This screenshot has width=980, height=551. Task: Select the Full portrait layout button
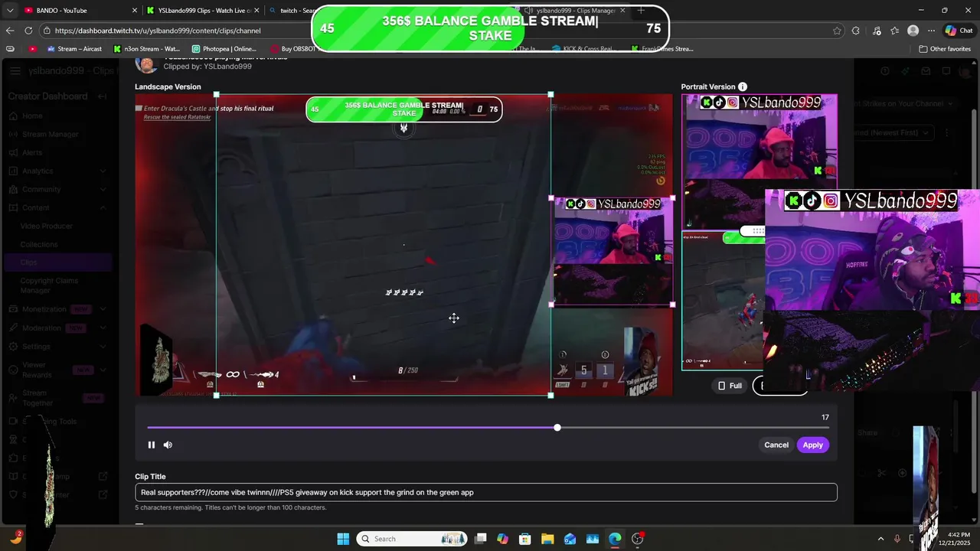click(730, 386)
